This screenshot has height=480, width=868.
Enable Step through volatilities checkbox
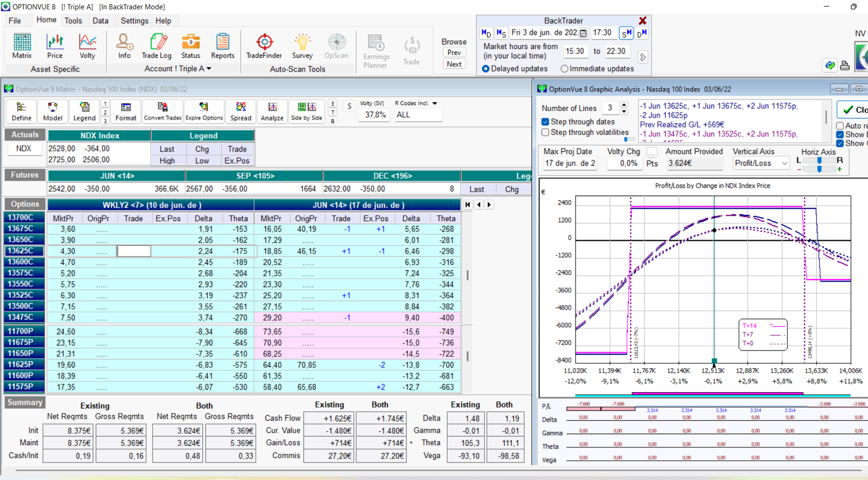[x=545, y=132]
